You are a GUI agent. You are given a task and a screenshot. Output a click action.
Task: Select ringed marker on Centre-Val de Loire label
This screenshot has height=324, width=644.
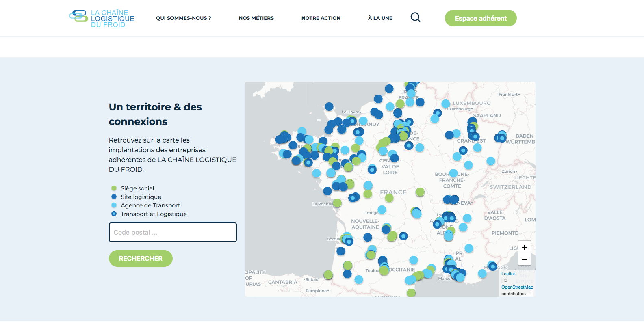coord(372,170)
